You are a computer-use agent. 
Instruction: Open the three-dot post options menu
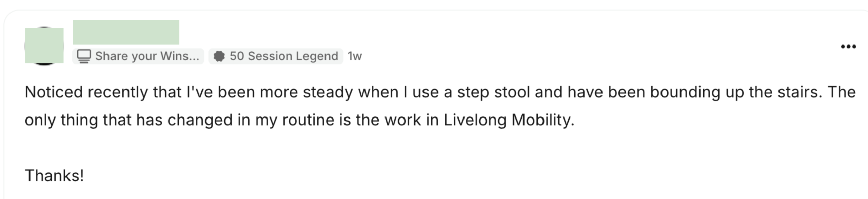[848, 47]
